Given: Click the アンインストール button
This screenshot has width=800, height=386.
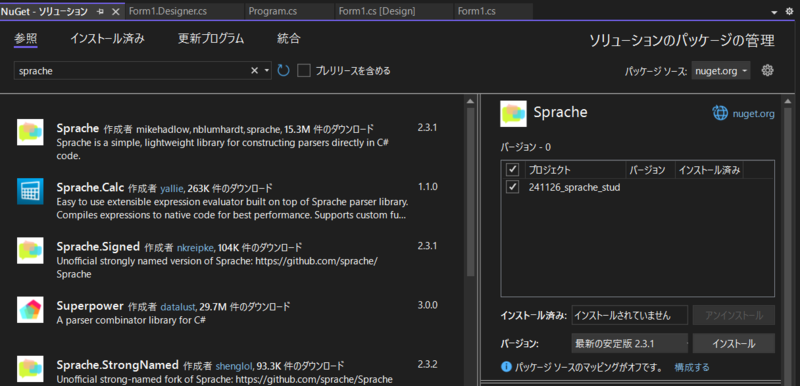Looking at the screenshot, I should pos(734,315).
